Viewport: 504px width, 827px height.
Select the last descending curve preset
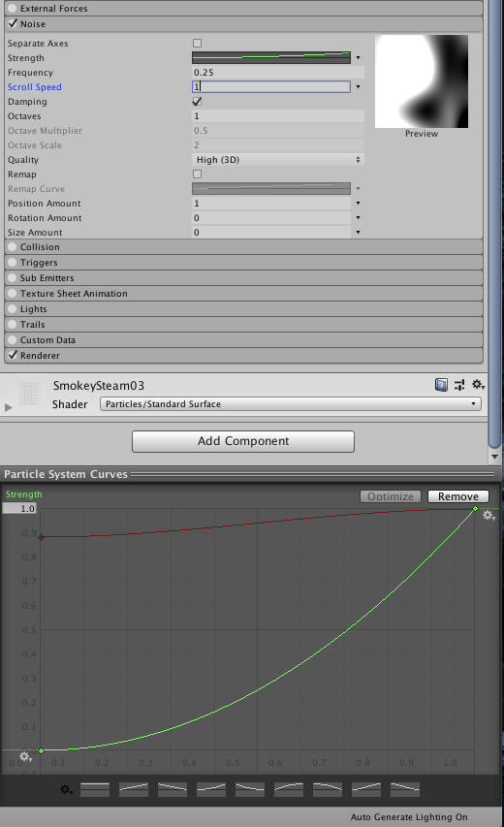point(405,789)
